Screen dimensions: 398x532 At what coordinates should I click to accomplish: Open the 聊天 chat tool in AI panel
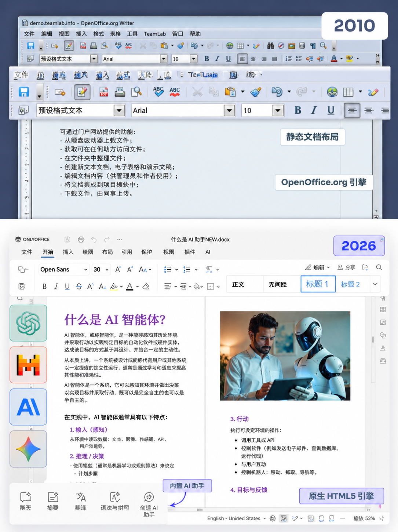[25, 501]
